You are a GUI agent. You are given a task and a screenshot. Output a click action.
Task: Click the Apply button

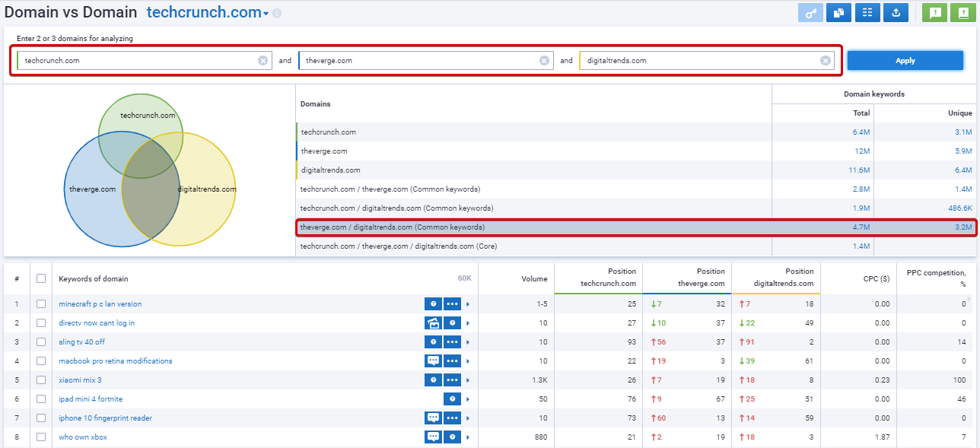coord(905,60)
